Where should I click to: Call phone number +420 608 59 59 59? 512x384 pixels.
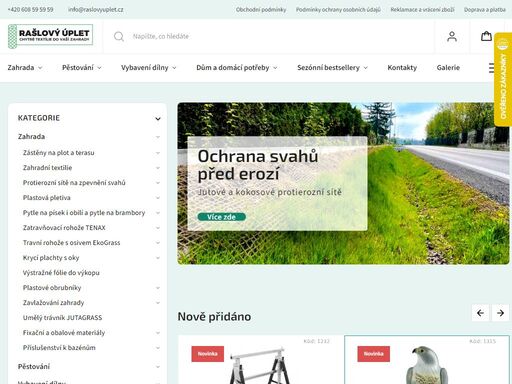coord(30,9)
